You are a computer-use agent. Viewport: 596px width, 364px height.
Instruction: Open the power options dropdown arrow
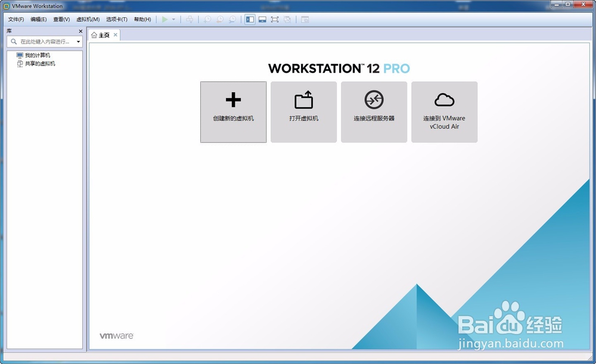173,20
